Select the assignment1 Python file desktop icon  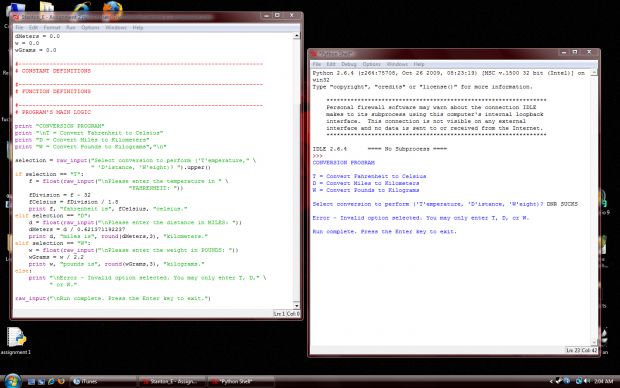[16, 341]
